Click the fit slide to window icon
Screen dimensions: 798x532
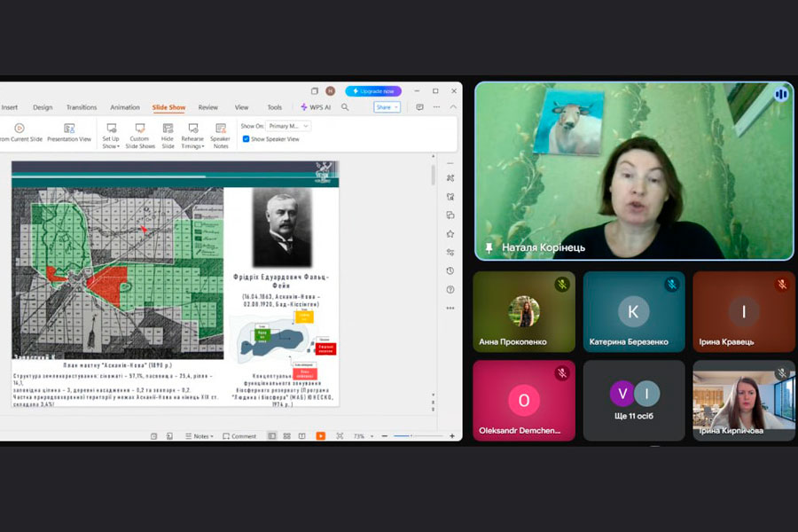click(x=340, y=436)
